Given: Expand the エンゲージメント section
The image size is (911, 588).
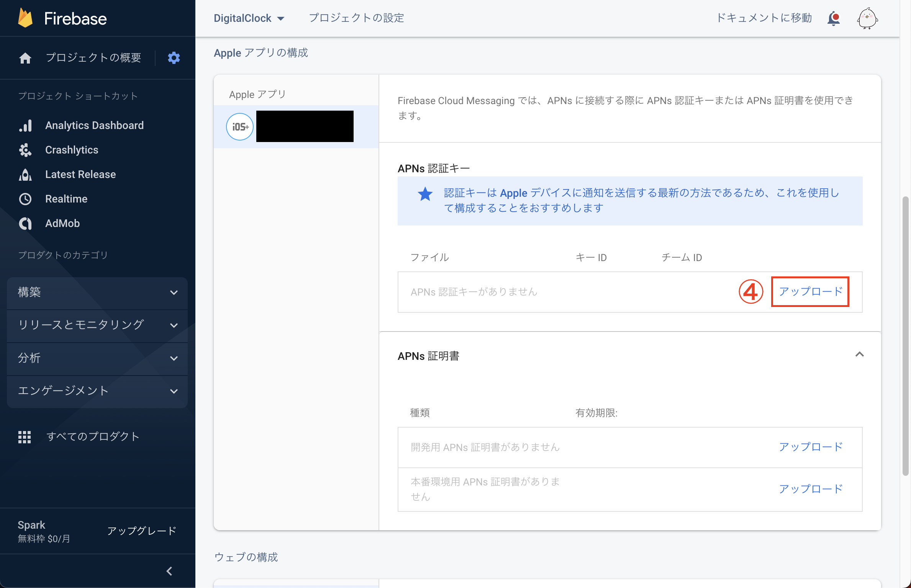Looking at the screenshot, I should [97, 391].
